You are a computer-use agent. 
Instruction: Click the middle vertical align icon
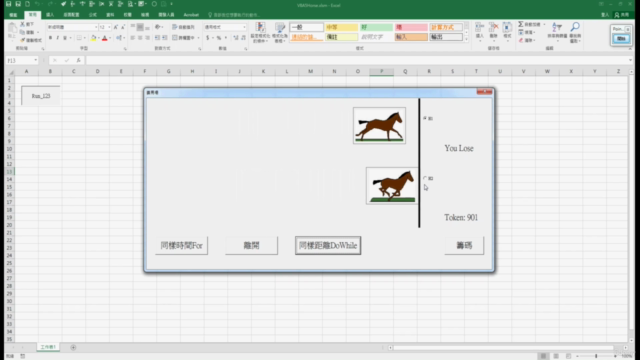tap(140, 27)
